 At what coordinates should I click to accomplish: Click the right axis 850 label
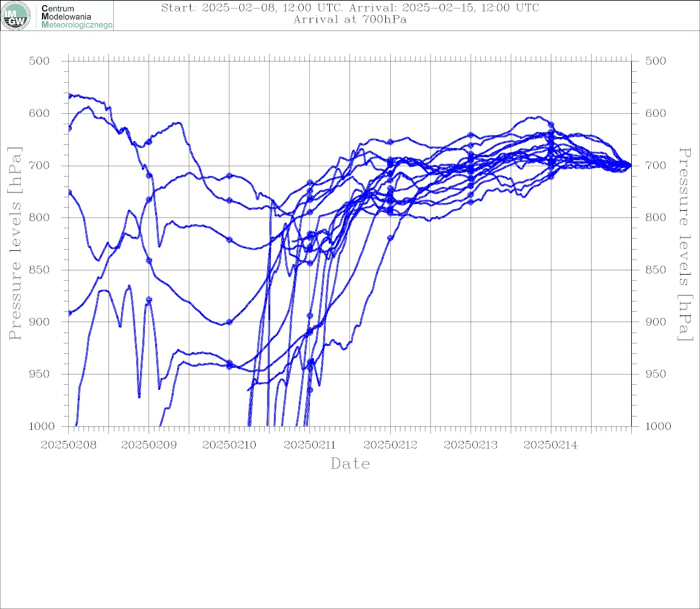point(656,270)
